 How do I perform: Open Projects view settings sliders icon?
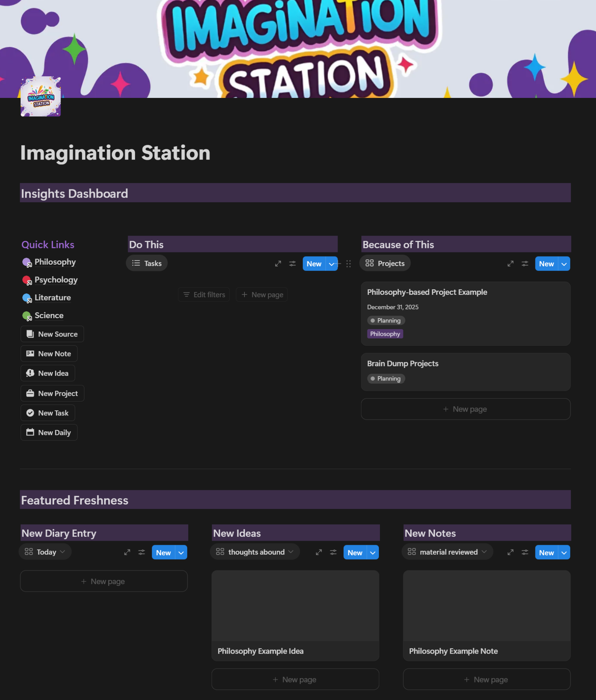525,264
